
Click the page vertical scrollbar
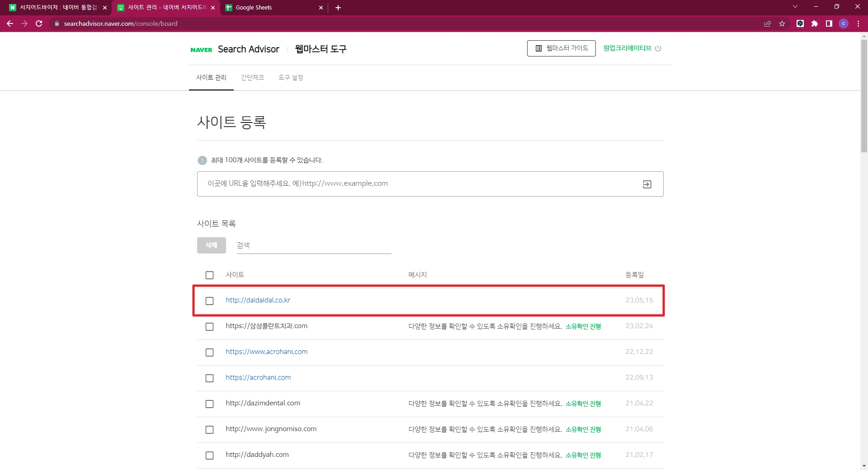pos(864,96)
